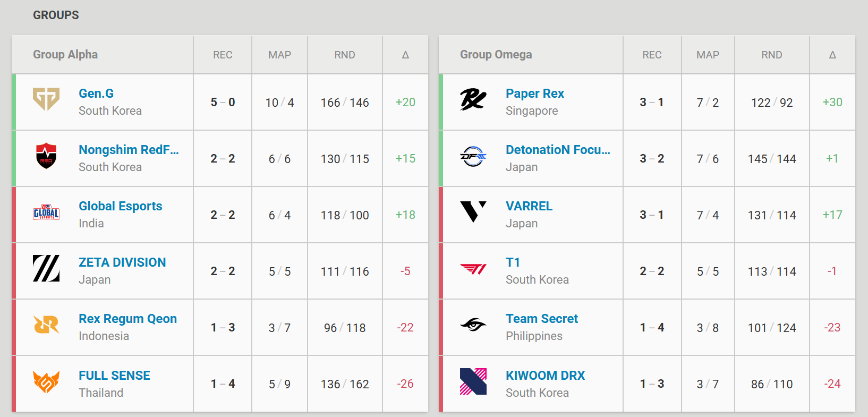Viewport: 868px width, 417px height.
Task: Open the FULL SENSE team link
Action: point(114,376)
